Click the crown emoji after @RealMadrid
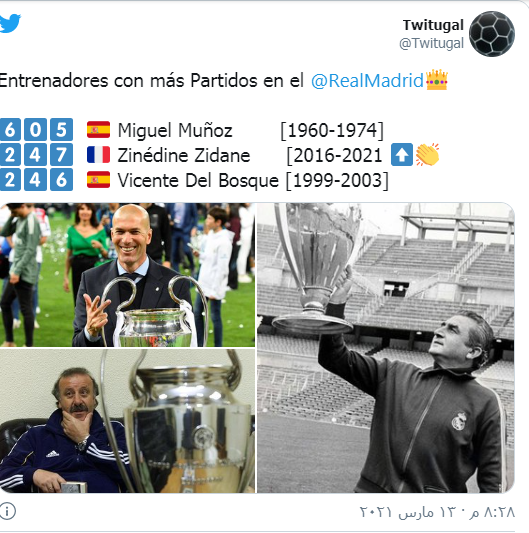 click(x=437, y=80)
